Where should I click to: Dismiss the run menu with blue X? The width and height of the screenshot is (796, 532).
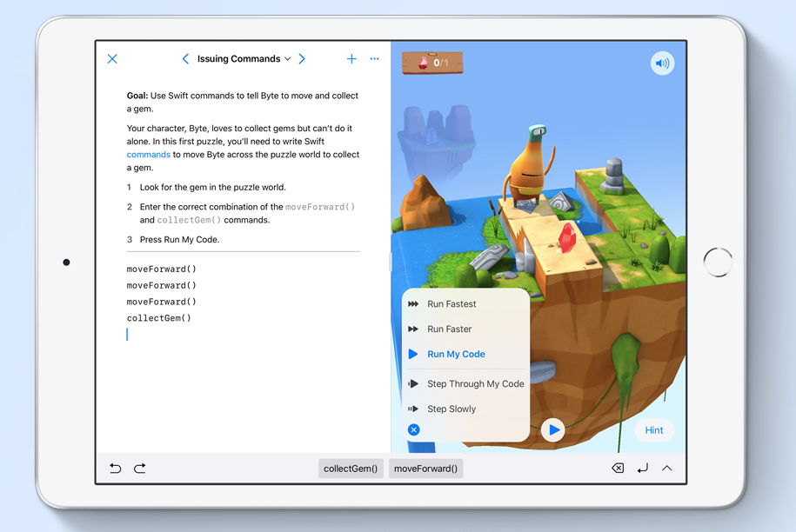pyautogui.click(x=414, y=430)
